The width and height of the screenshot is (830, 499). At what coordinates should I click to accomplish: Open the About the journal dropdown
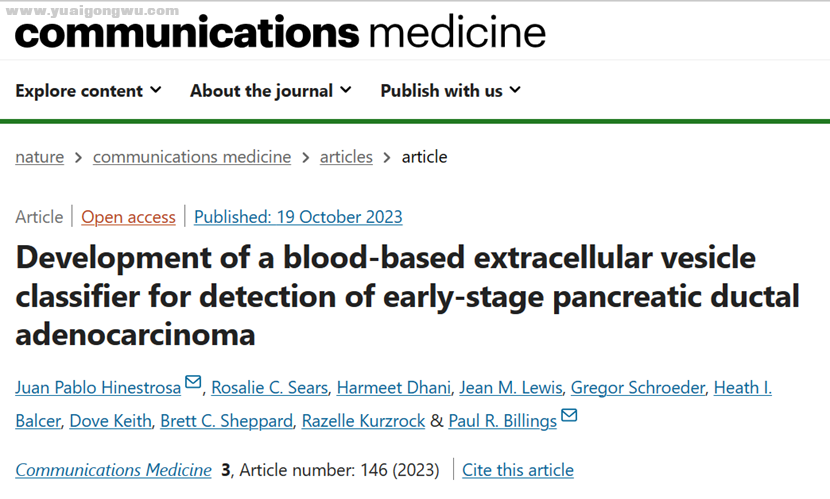coord(270,90)
